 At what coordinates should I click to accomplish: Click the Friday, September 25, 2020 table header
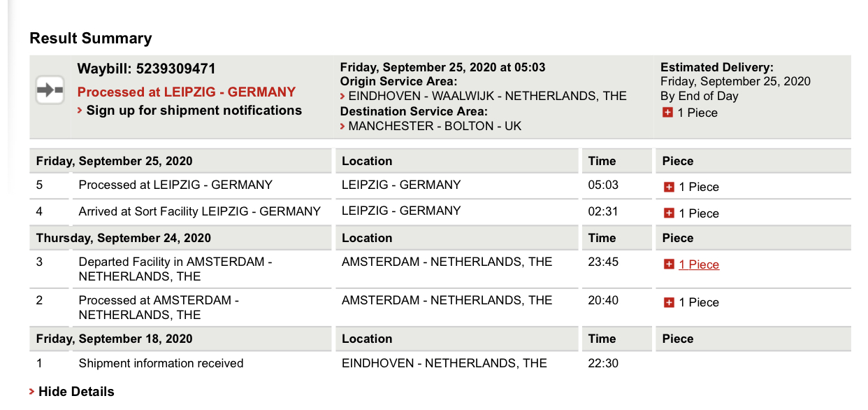pyautogui.click(x=115, y=161)
